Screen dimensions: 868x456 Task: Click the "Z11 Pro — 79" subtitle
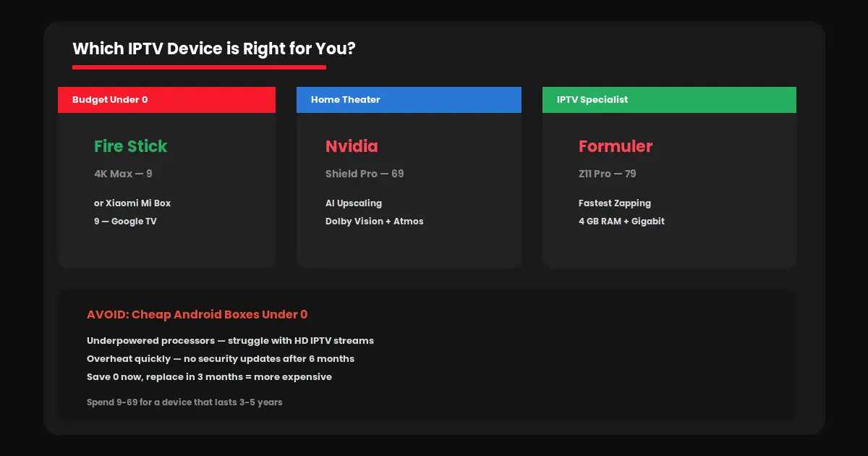pos(608,174)
